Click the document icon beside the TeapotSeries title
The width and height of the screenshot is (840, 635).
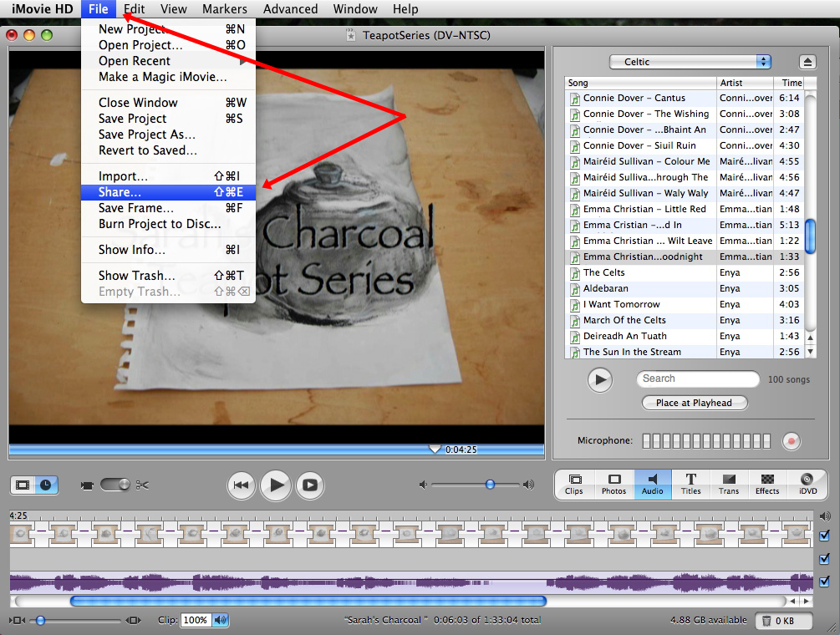[351, 35]
